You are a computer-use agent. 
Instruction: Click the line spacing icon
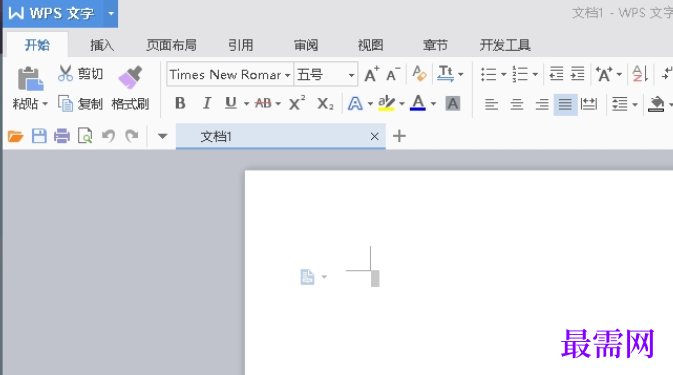pos(619,104)
